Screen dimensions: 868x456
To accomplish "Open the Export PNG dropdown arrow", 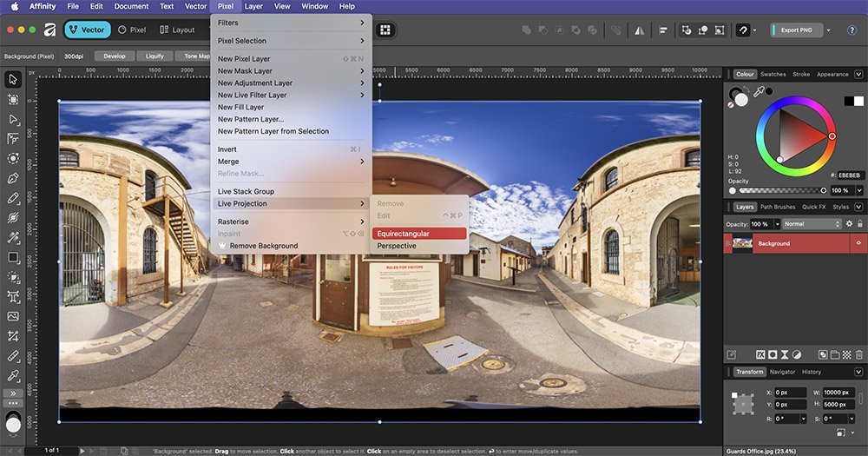I will (x=828, y=30).
